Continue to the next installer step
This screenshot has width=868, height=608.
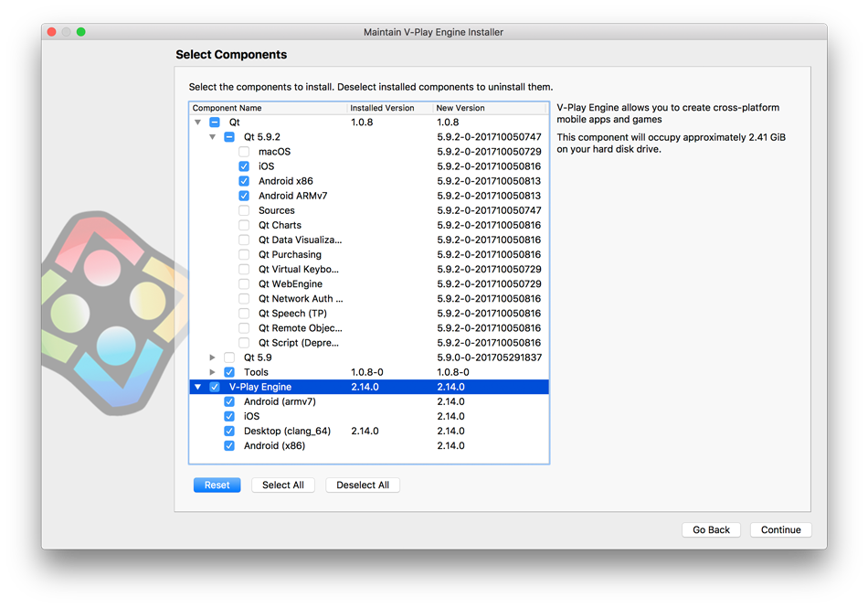tap(780, 530)
